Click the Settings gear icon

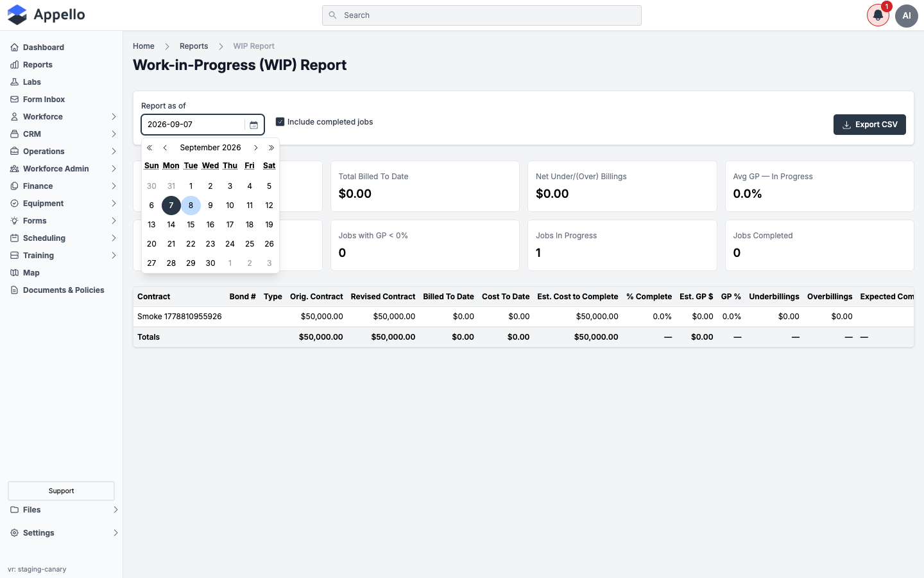pos(15,533)
